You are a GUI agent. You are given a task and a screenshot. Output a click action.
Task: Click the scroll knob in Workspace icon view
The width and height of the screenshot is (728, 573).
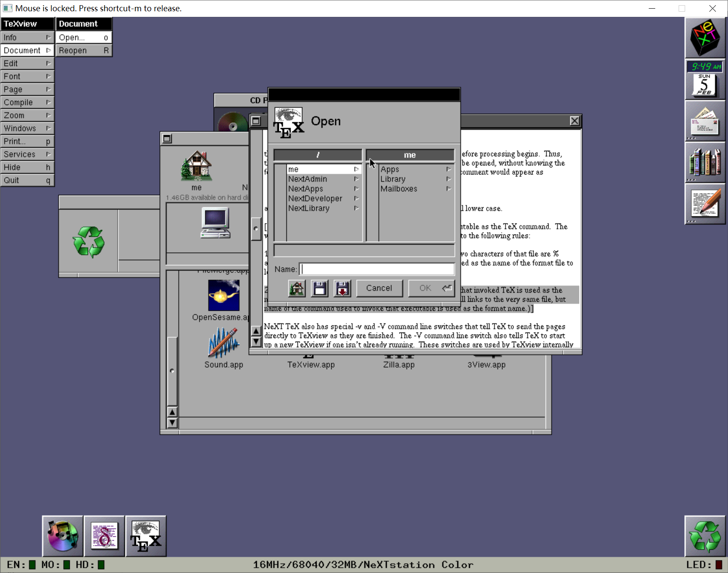[172, 371]
